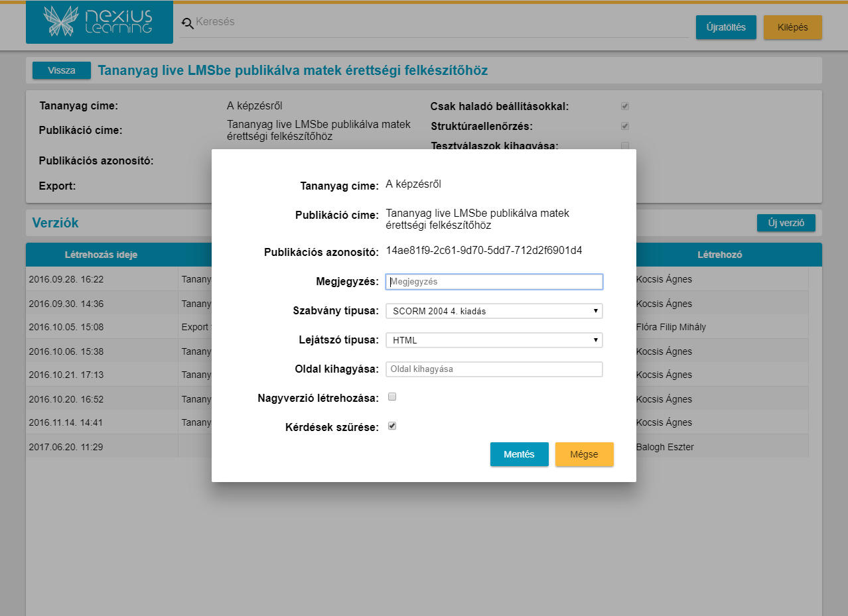Viewport: 848px width, 616px height.
Task: Toggle Csak haladó beállításokkal checkbox
Action: coord(624,106)
